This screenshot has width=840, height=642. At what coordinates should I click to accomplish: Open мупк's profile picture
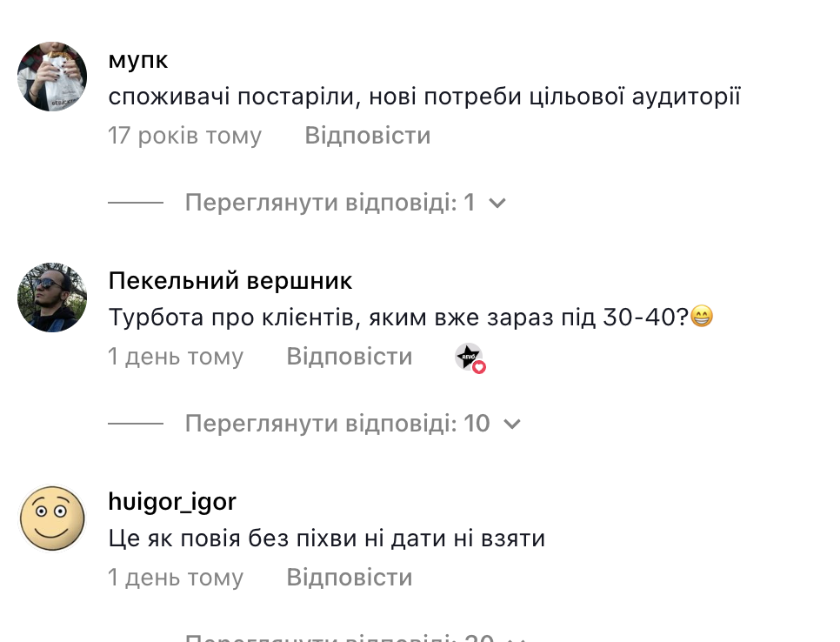tap(52, 77)
